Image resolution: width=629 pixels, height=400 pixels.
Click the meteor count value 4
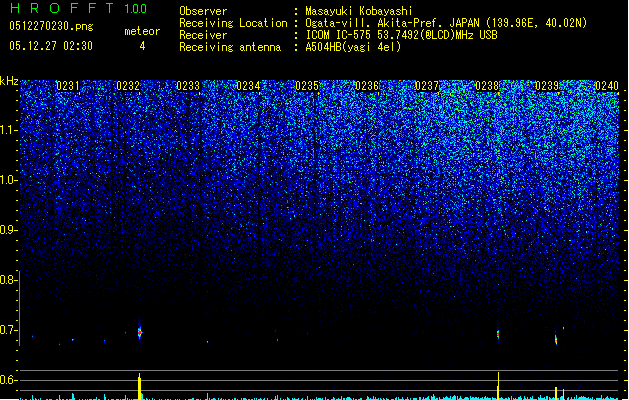[x=142, y=46]
